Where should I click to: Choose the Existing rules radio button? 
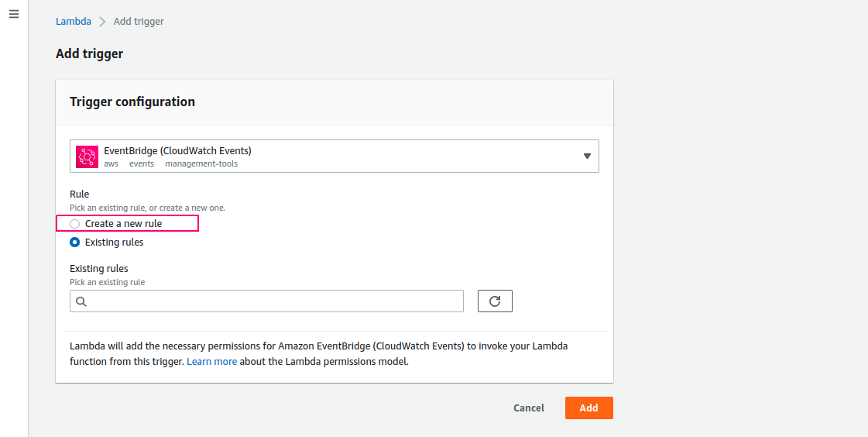pyautogui.click(x=75, y=242)
